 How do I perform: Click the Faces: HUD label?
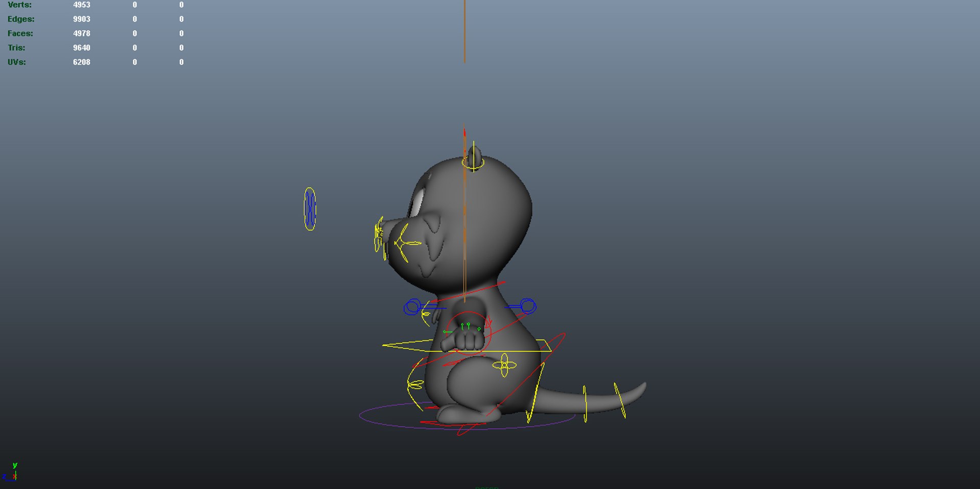coord(20,33)
